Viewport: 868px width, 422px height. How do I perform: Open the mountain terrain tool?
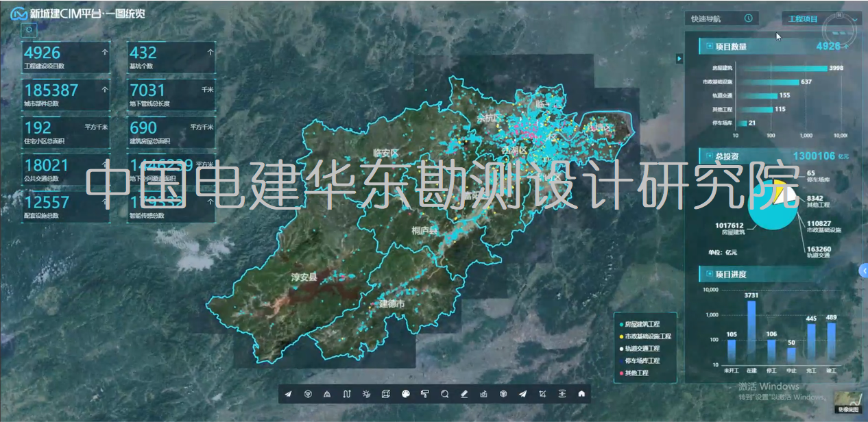[327, 394]
